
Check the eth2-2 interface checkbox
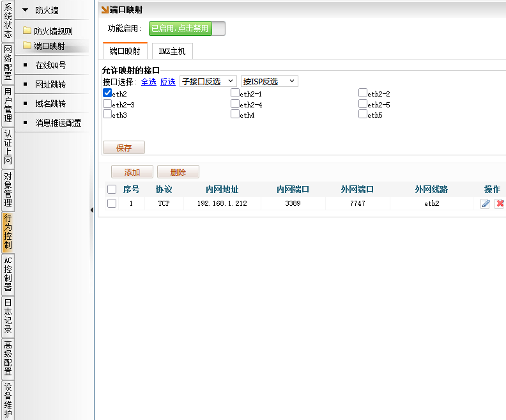363,93
